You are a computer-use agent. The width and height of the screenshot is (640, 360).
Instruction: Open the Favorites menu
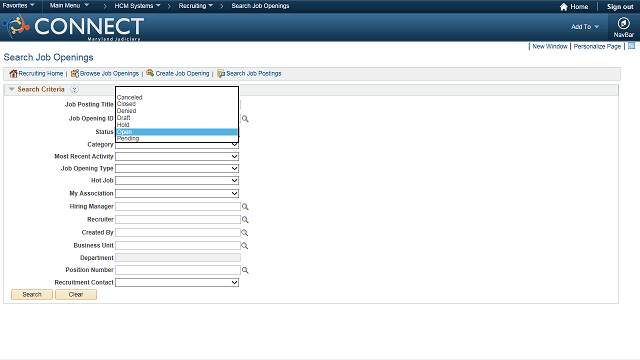click(18, 6)
